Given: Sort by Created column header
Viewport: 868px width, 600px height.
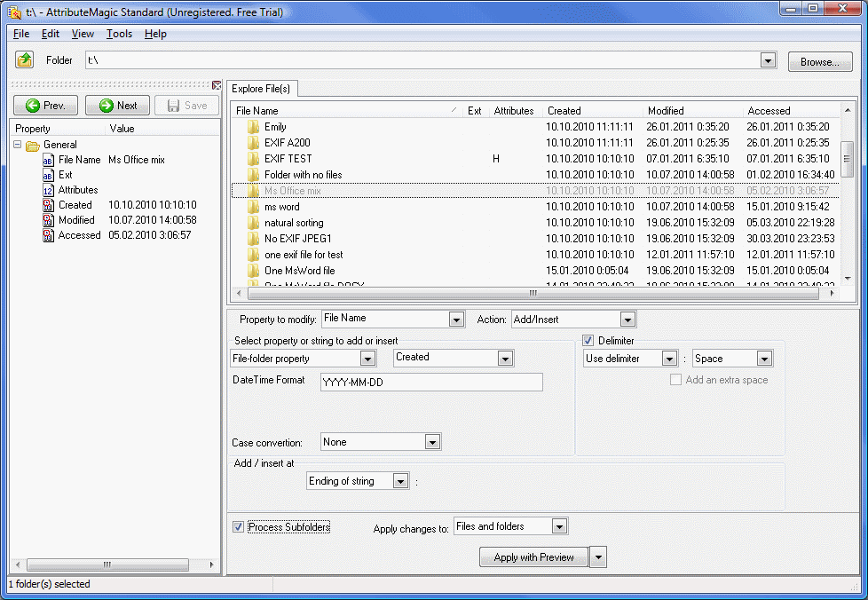Looking at the screenshot, I should (593, 111).
